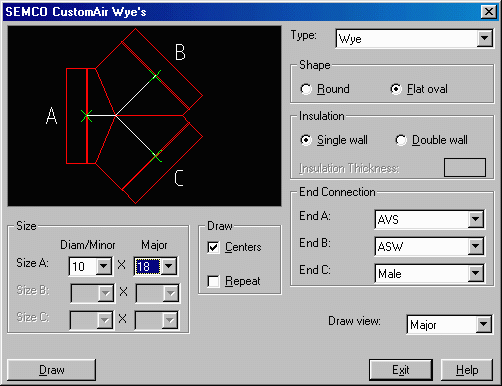Click the 'End Connection' group label

tap(337, 192)
